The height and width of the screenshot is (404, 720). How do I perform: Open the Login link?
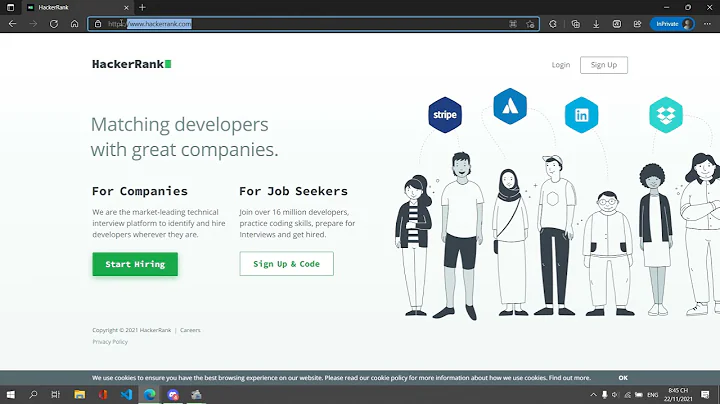click(x=561, y=65)
